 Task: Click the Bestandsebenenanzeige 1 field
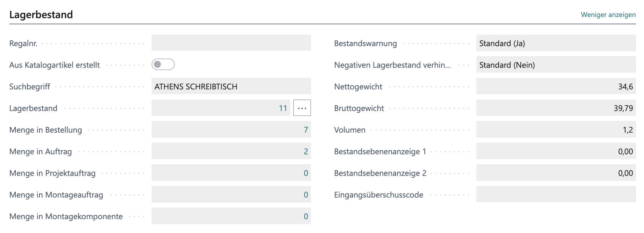556,151
